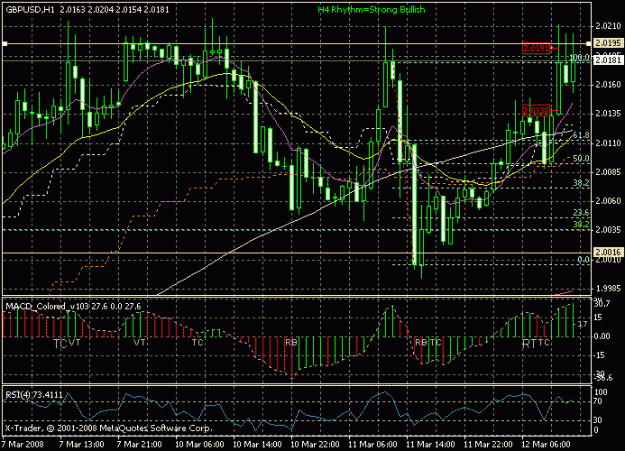Click the X-Trader MetaQuotes copyright text
Screen dimensions: 625x451
coord(108,428)
